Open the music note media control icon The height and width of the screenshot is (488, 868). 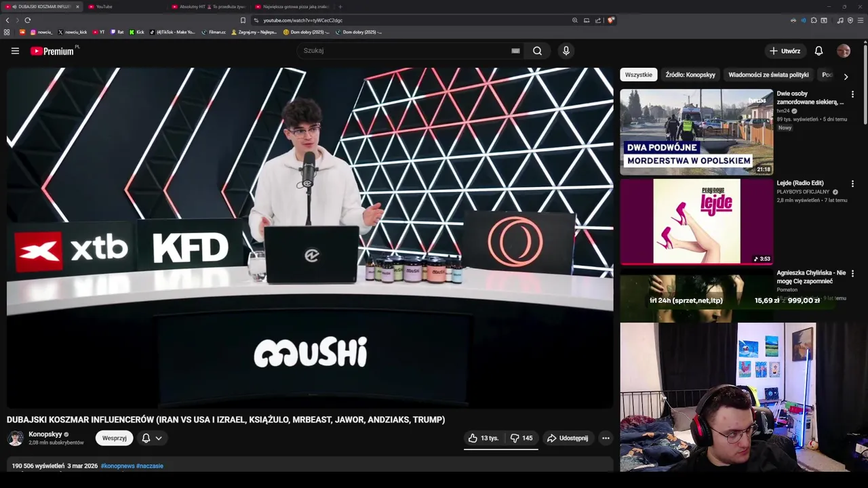pyautogui.click(x=840, y=20)
